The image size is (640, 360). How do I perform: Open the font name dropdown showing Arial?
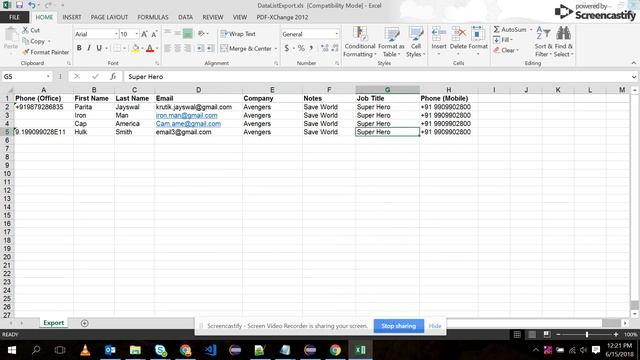pyautogui.click(x=116, y=34)
